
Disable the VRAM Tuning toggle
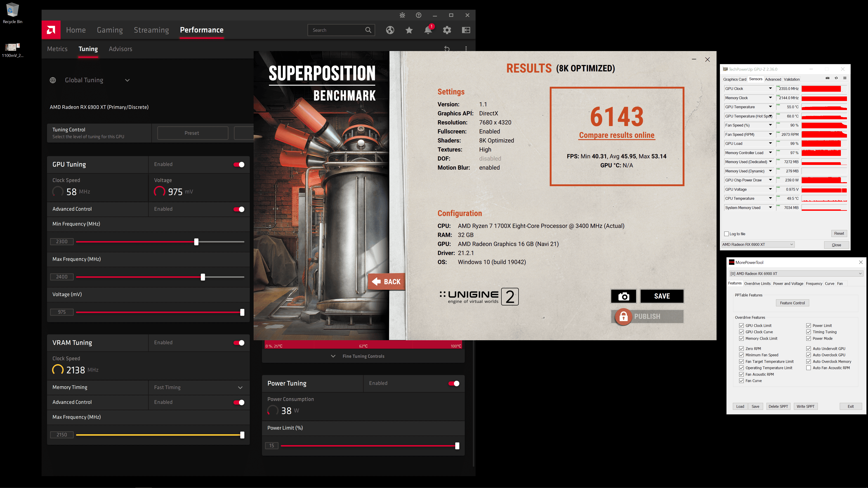point(239,343)
